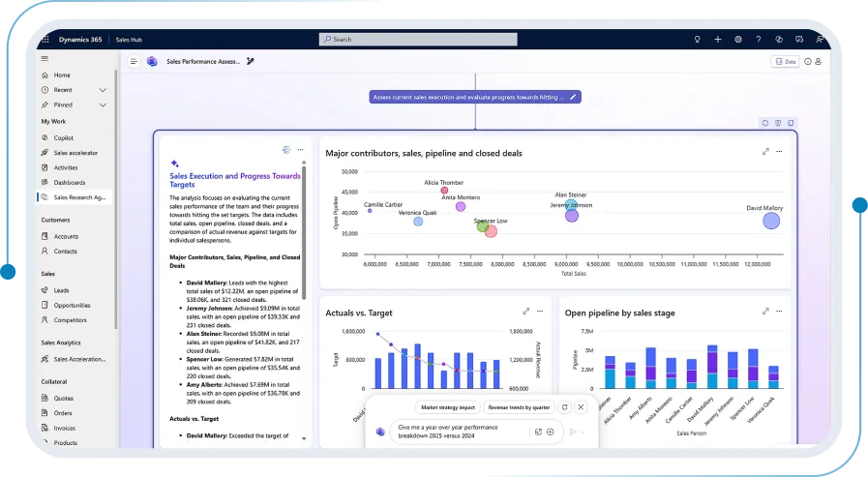The height and width of the screenshot is (477, 868).
Task: Edit the prompt with the pencil on blue banner
Action: pos(573,97)
